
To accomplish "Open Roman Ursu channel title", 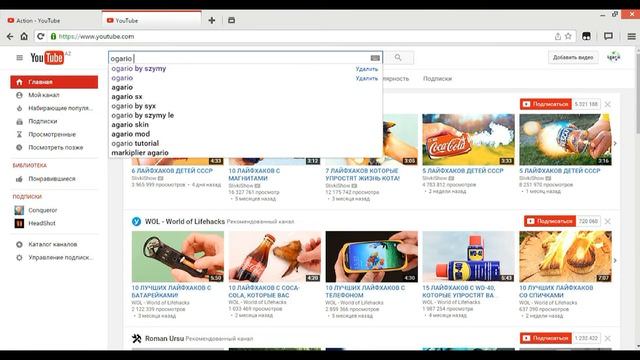I will pos(164,339).
